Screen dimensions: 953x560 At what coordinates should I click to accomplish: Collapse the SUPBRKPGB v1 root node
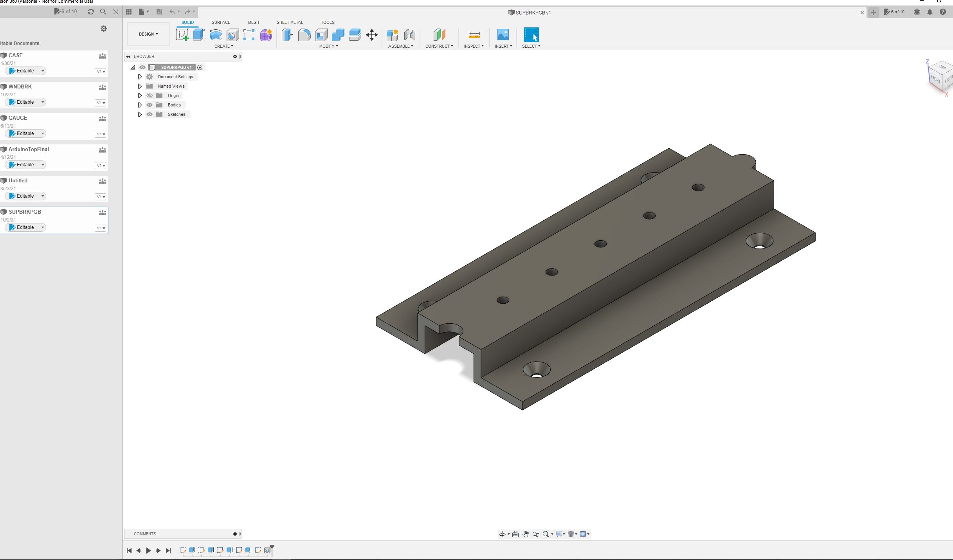(x=133, y=67)
